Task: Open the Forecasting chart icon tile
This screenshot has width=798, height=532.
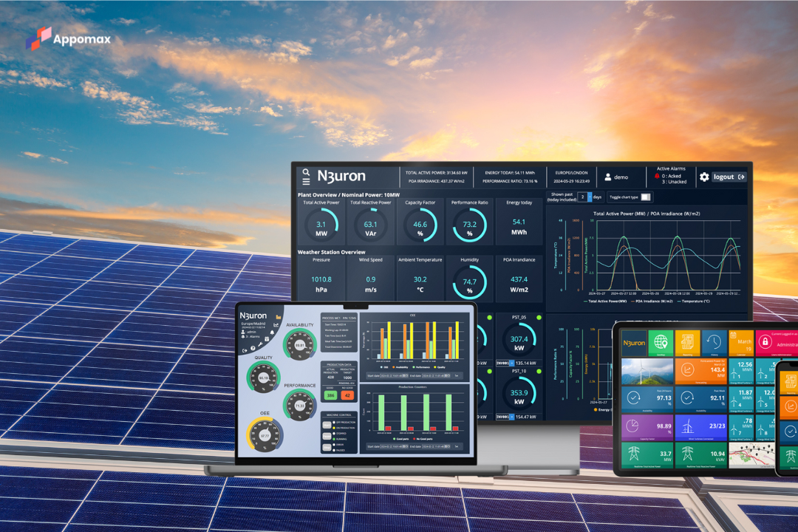Action: [688, 368]
